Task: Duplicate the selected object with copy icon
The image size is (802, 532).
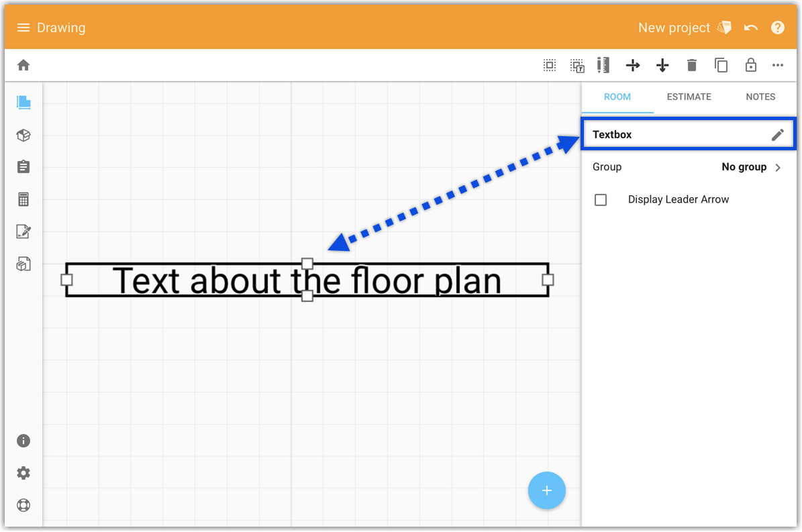Action: pyautogui.click(x=721, y=66)
